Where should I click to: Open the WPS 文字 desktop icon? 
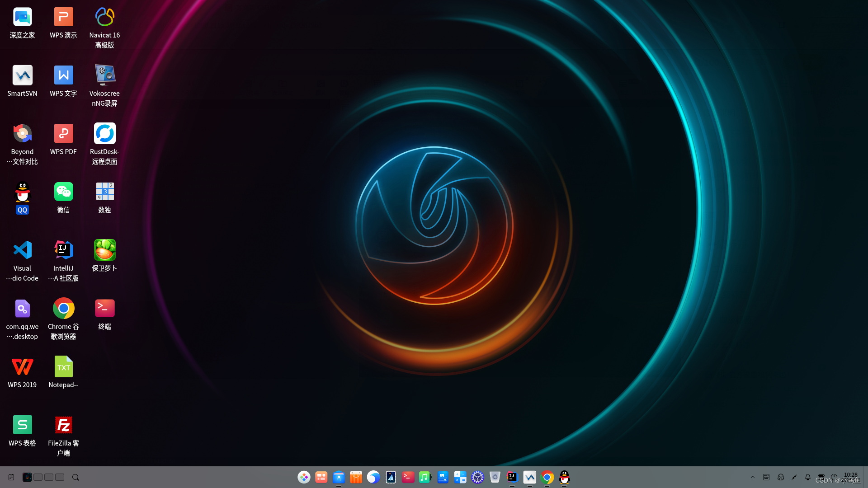pos(63,81)
